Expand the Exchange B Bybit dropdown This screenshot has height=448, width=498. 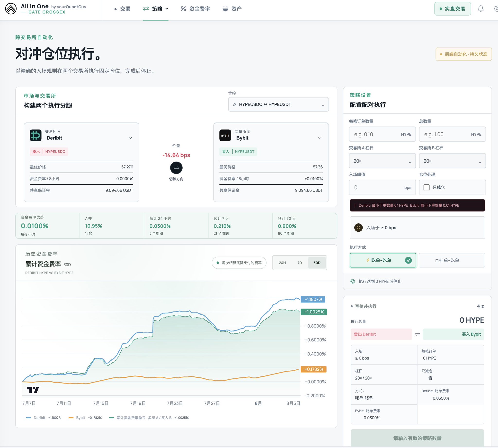320,138
